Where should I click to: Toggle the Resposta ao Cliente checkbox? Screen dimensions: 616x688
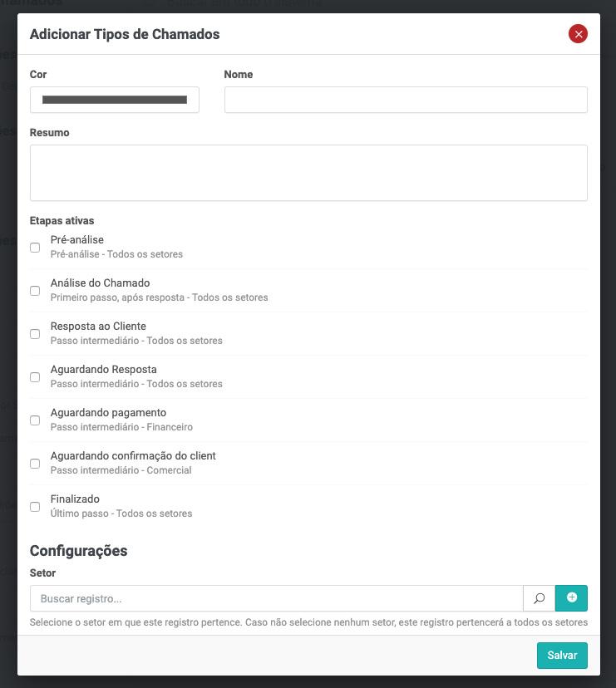(x=35, y=334)
